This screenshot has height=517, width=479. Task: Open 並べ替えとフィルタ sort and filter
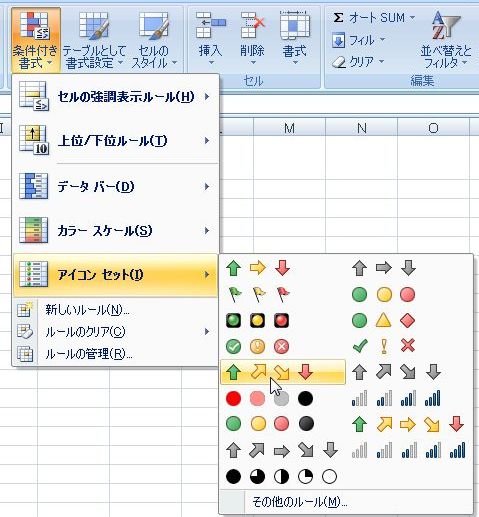[x=446, y=40]
